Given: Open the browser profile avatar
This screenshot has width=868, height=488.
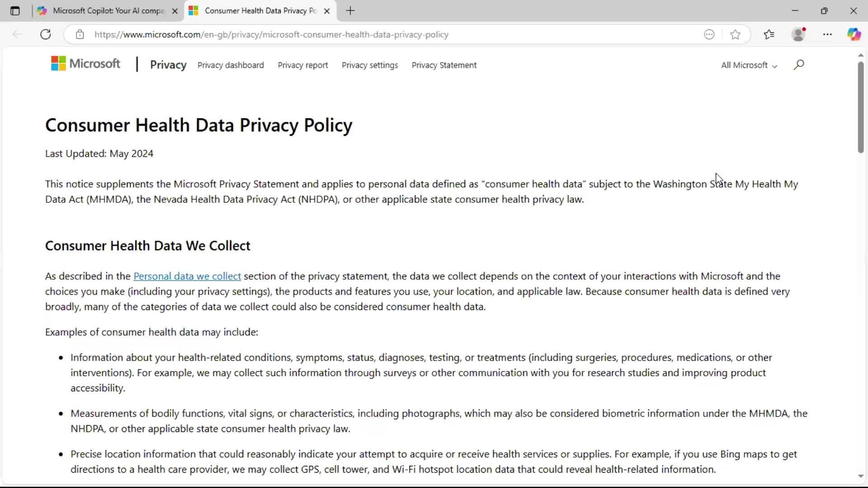Looking at the screenshot, I should (799, 34).
